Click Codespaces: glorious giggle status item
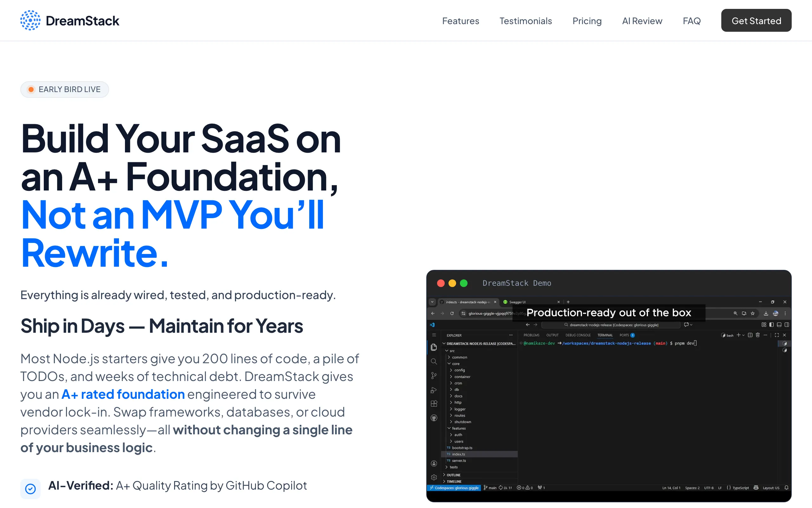 (x=454, y=487)
